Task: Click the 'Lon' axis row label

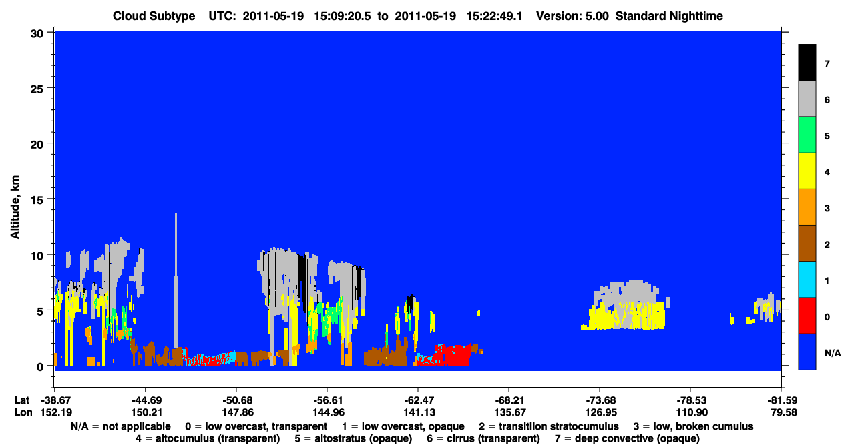Action: pos(22,412)
